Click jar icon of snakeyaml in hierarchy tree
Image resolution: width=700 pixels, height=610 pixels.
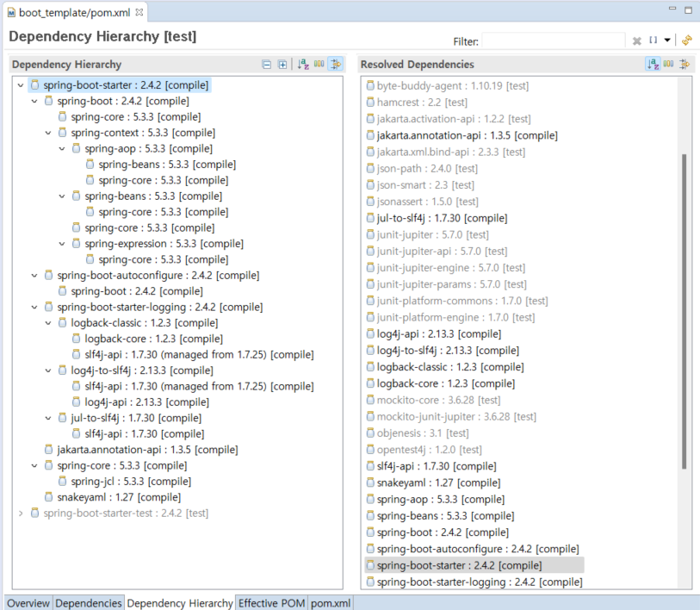point(49,497)
